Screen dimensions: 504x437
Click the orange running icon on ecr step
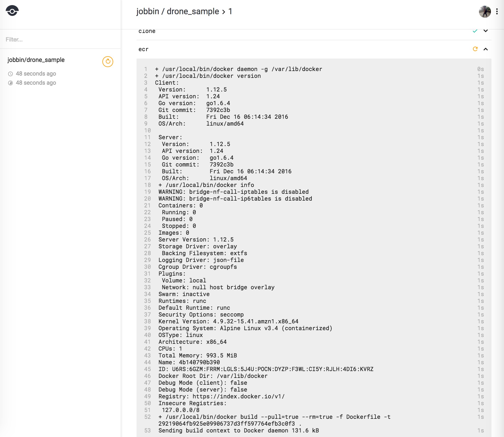click(475, 49)
